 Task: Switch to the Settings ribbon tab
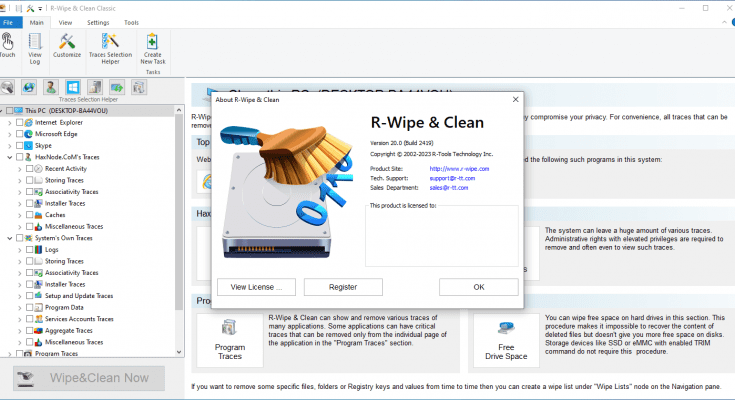click(98, 21)
